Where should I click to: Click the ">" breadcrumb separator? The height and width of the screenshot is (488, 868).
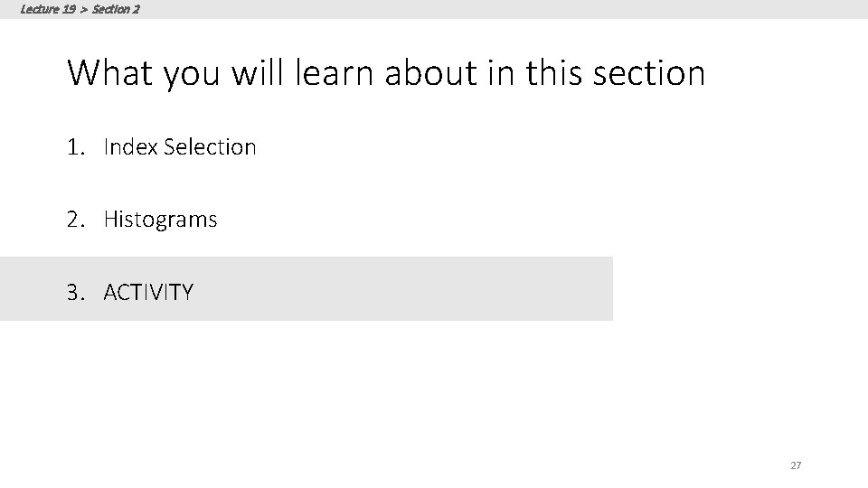84,9
